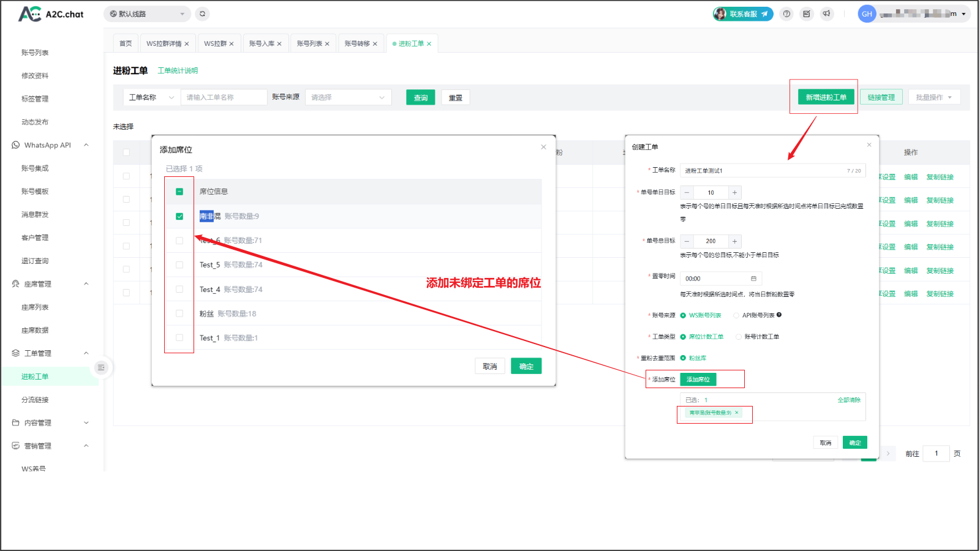Viewport: 980px width, 551px height.
Task: Remove the 南非混 selected seat tag
Action: pyautogui.click(x=737, y=413)
